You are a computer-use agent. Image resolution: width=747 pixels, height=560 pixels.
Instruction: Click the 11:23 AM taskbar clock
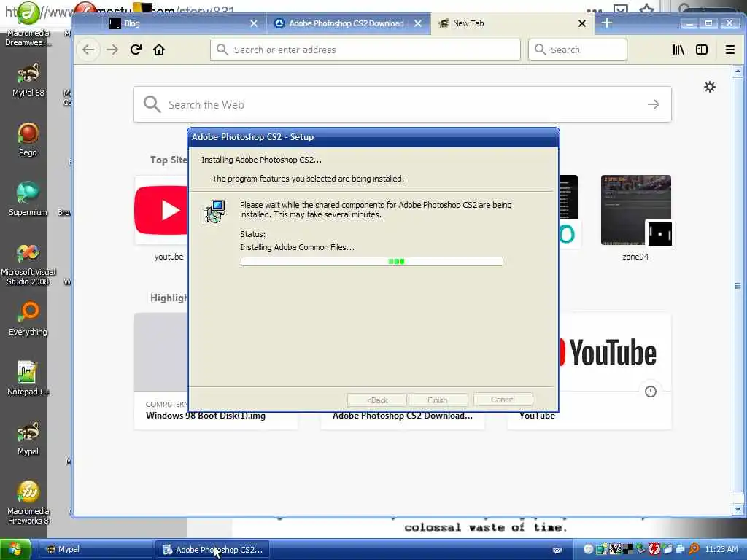721,550
